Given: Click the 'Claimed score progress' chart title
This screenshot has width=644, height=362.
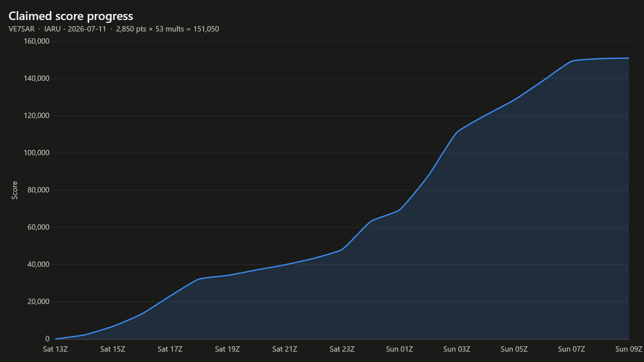Looking at the screenshot, I should 71,16.
